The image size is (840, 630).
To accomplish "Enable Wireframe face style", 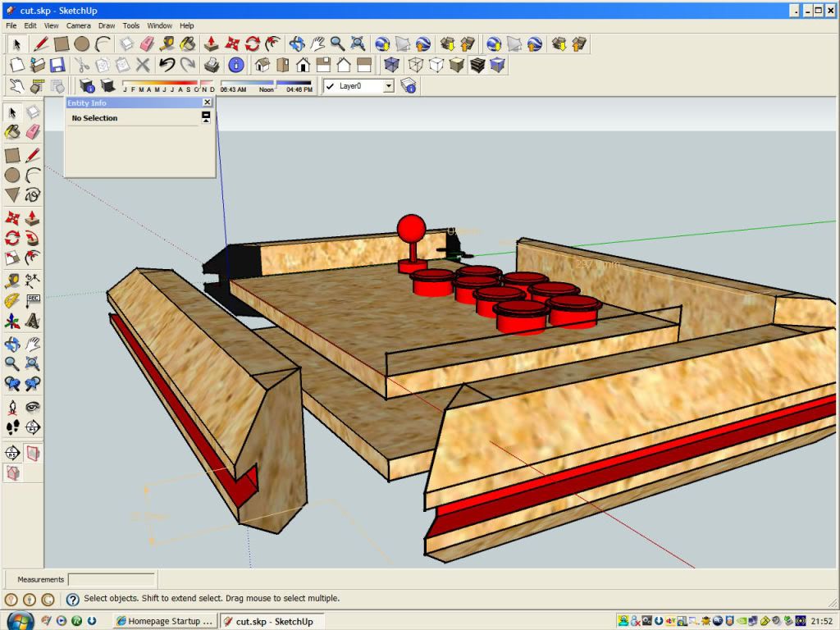I will (x=416, y=66).
